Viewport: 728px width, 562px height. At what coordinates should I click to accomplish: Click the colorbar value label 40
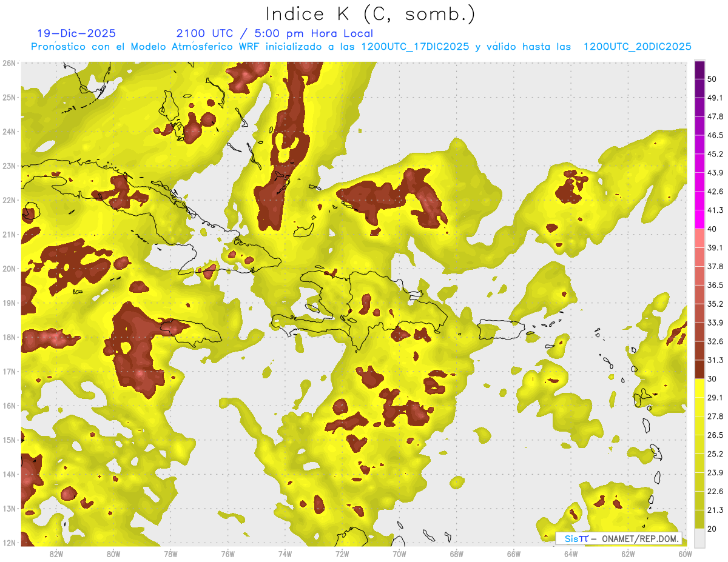(712, 229)
